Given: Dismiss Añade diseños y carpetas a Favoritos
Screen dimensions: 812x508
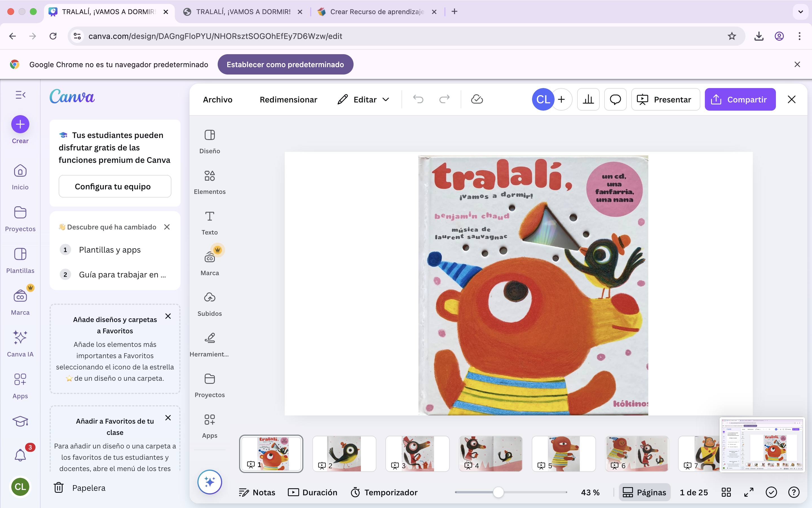Looking at the screenshot, I should [x=168, y=316].
